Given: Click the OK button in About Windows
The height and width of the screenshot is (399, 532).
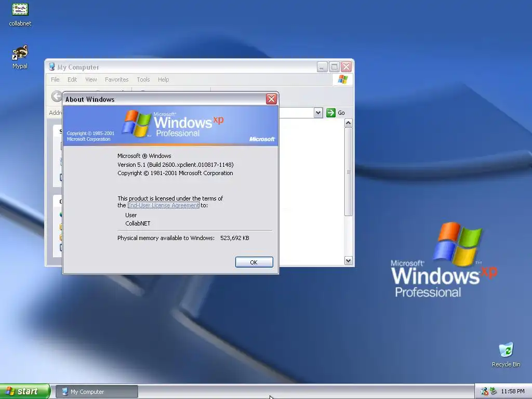Looking at the screenshot, I should 254,262.
